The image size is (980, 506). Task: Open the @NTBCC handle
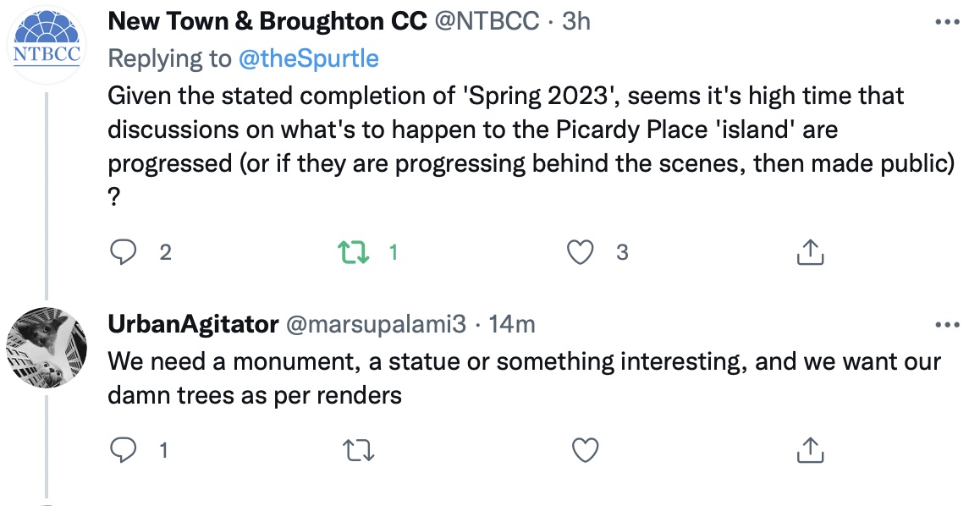[487, 21]
